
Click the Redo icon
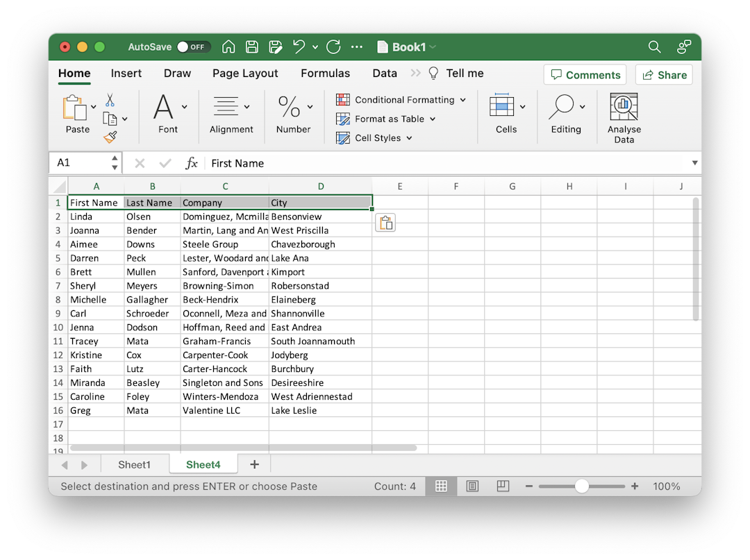coord(333,46)
